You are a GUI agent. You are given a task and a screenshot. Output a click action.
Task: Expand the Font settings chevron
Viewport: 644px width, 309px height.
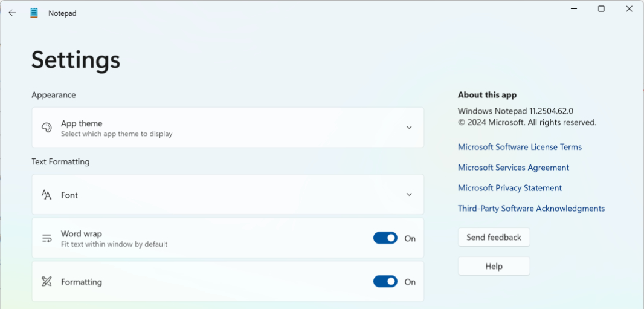coord(409,195)
